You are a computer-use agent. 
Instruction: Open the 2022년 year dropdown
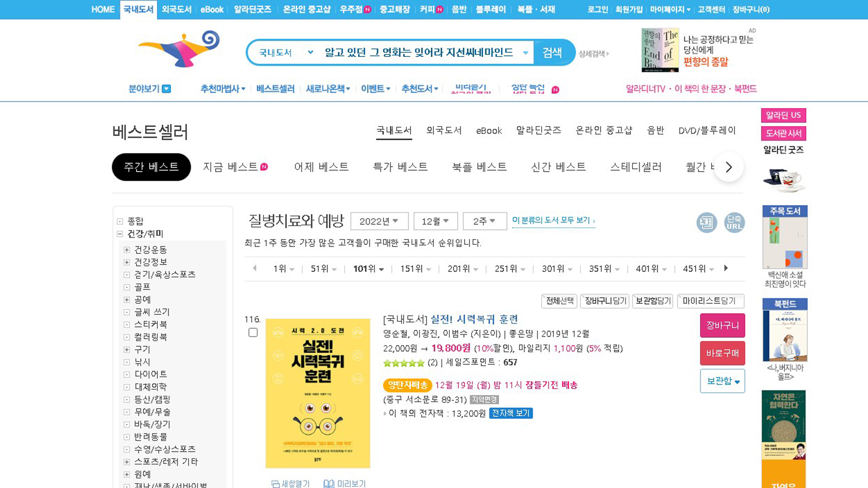(379, 221)
